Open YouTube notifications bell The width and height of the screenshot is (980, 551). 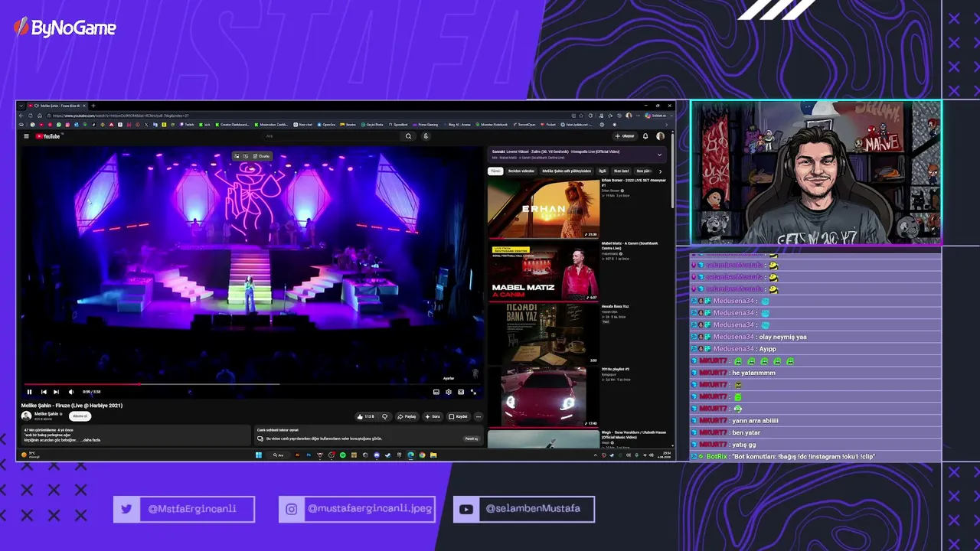(645, 136)
